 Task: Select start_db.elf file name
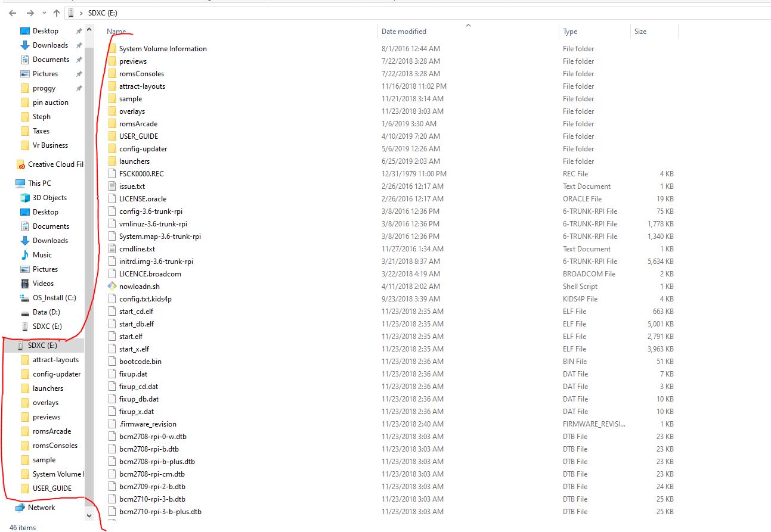(x=137, y=324)
